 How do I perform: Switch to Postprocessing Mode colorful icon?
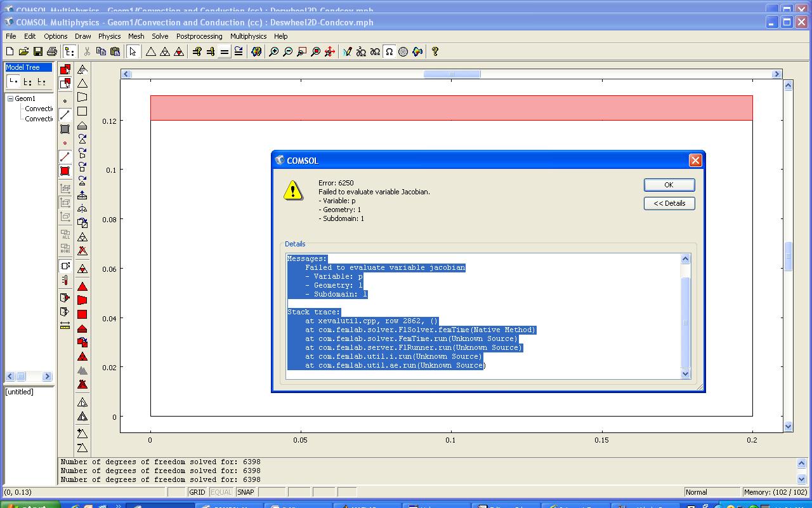point(417,51)
